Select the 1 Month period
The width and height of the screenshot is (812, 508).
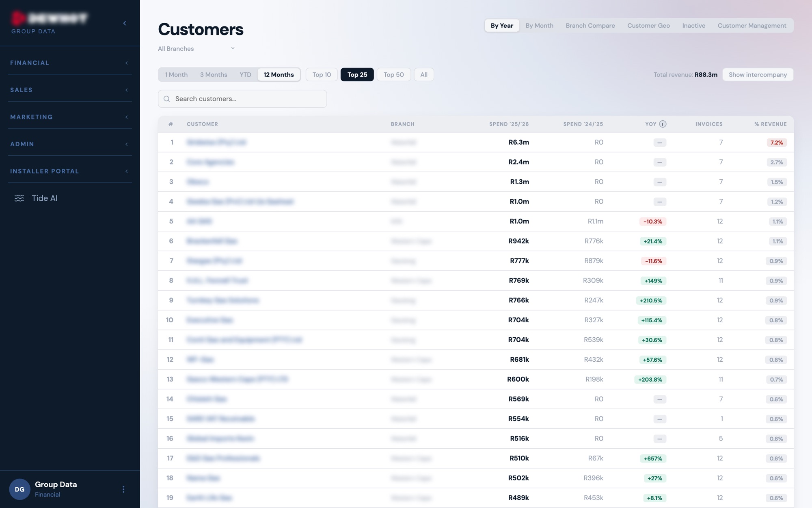(176, 75)
